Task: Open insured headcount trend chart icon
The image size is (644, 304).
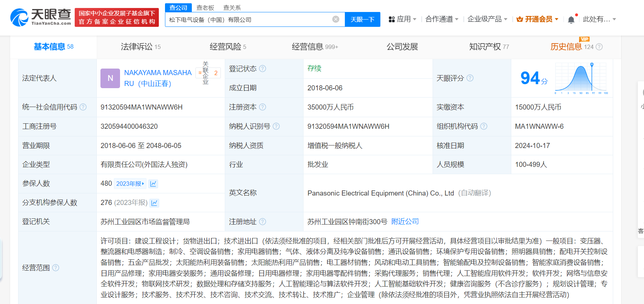Action: [x=153, y=184]
